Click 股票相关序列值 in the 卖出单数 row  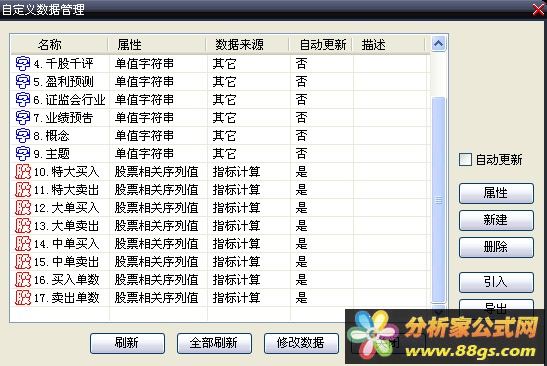point(156,298)
